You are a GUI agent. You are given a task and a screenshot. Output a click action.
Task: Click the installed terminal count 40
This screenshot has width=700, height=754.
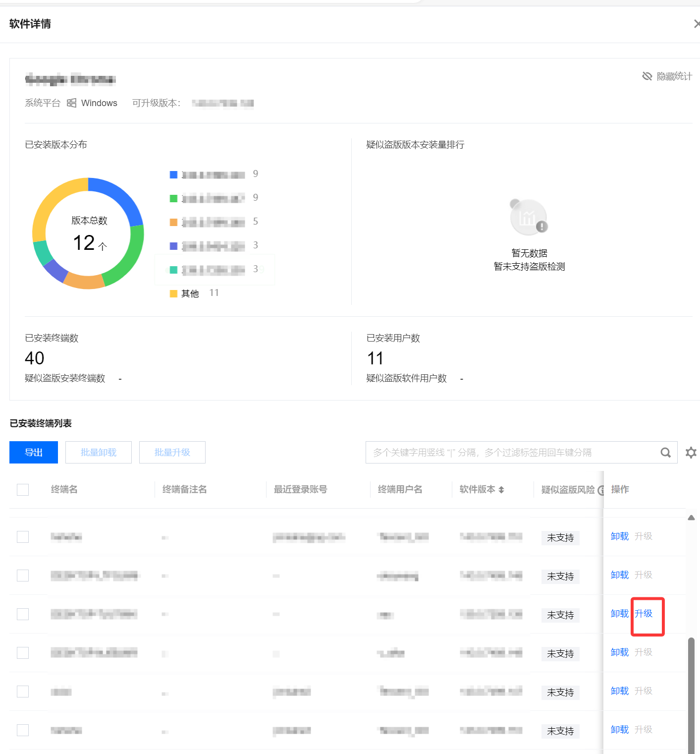click(x=35, y=358)
